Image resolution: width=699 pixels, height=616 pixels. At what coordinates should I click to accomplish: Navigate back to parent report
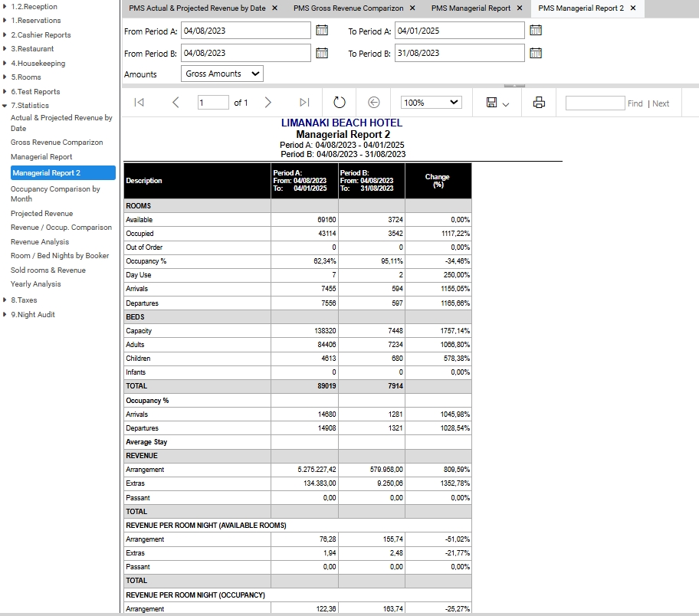tap(373, 103)
